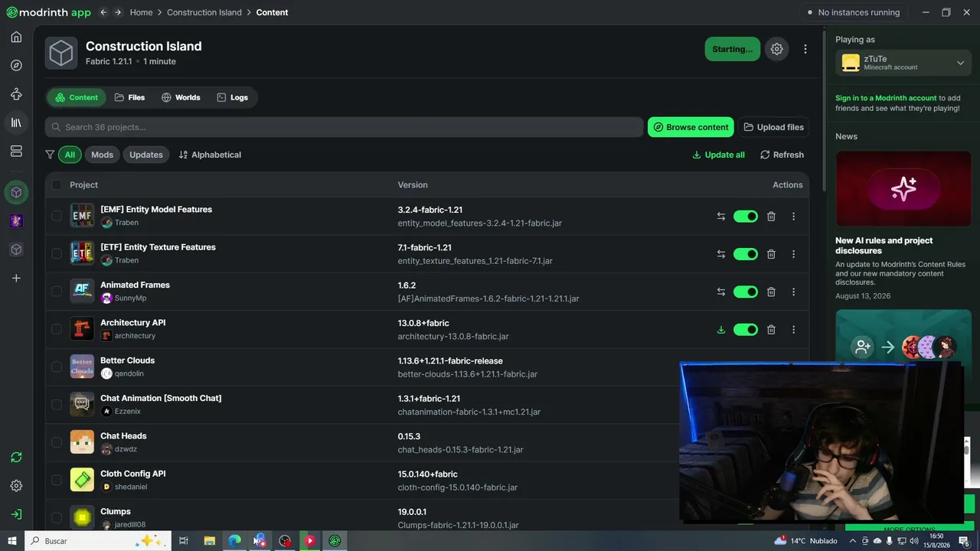The image size is (980, 551).
Task: Open the New AI rules news thumbnail
Action: (x=903, y=188)
